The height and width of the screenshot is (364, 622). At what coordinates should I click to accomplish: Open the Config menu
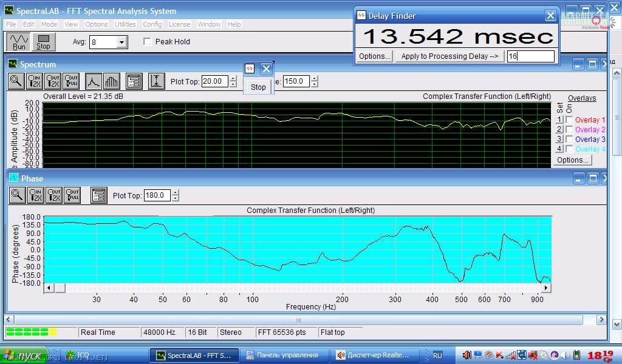coord(152,24)
